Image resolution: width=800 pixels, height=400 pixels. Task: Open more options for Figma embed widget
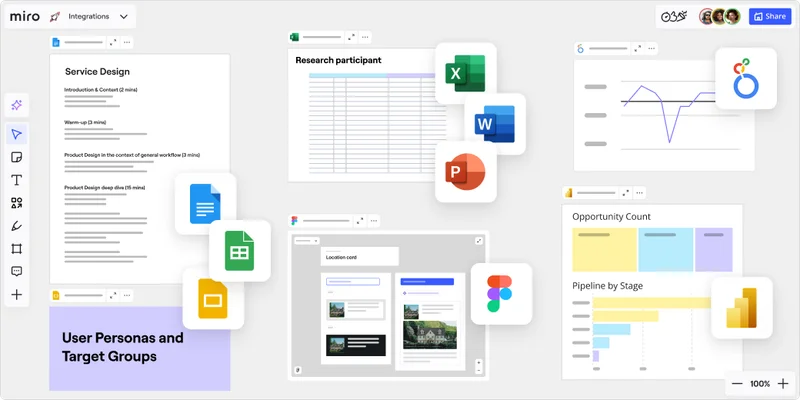(x=374, y=221)
